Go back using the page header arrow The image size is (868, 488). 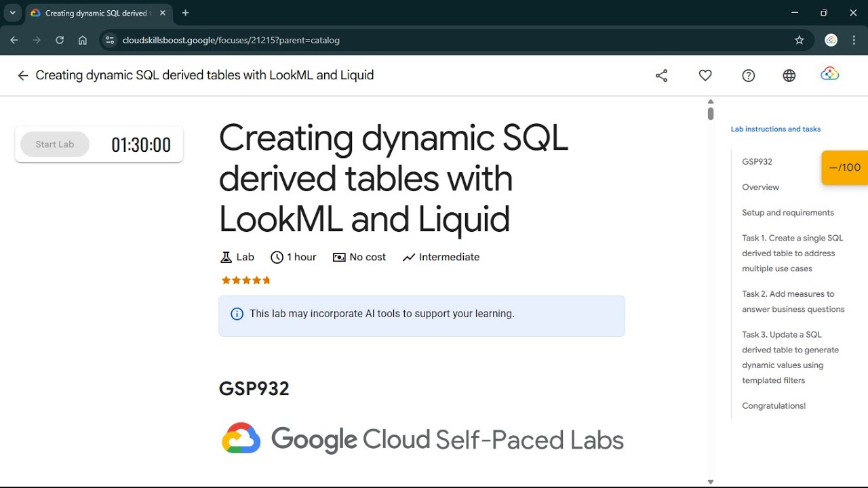(x=23, y=76)
